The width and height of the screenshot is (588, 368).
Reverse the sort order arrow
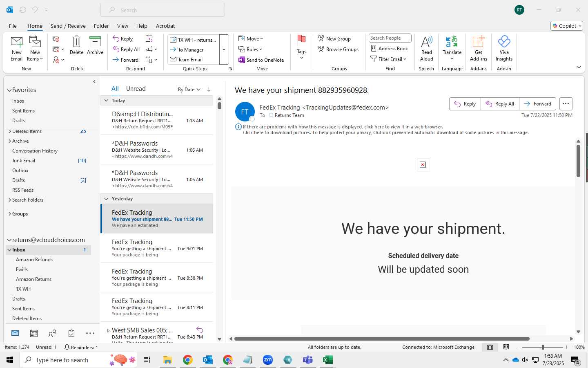(x=209, y=89)
